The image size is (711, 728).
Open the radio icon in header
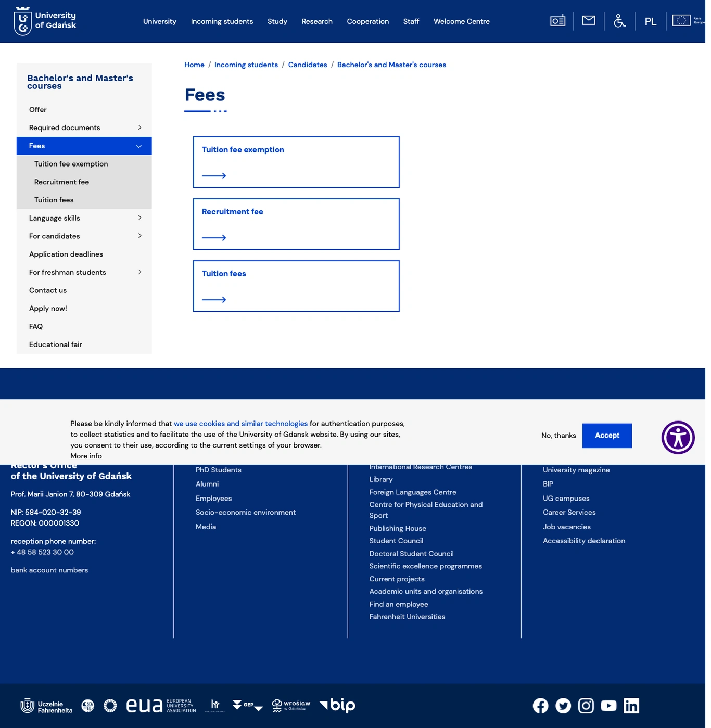tap(557, 21)
